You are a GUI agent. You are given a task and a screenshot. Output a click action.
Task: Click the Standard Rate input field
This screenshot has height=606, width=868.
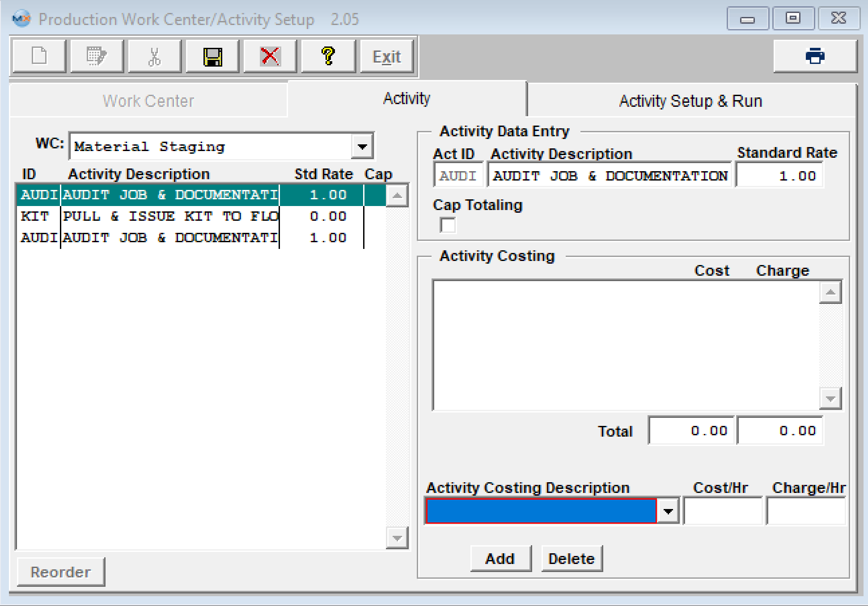click(x=779, y=176)
